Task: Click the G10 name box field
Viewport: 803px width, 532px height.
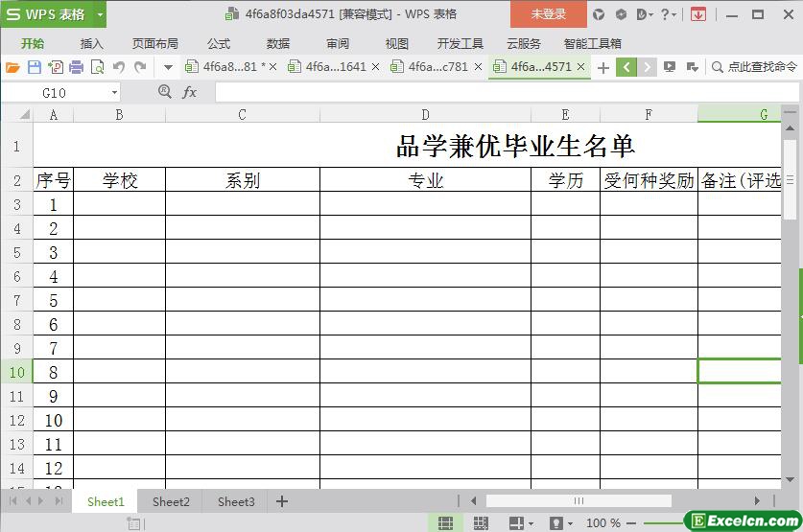Action: 55,93
